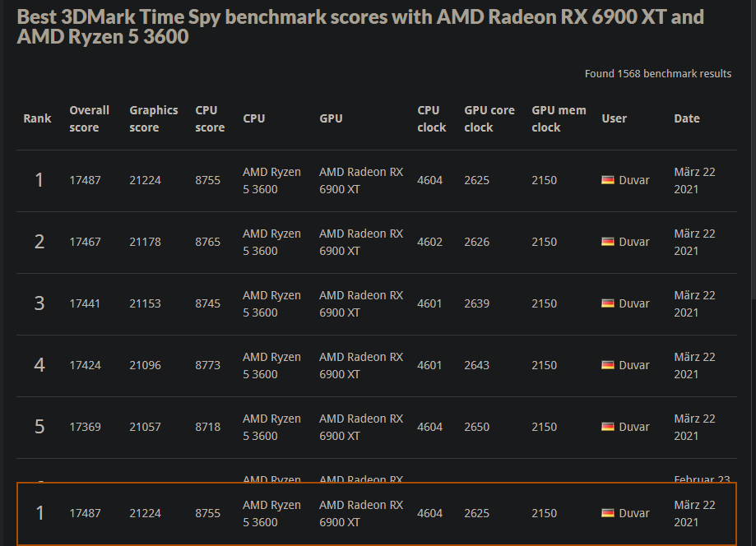Select CPU clock 4601 in rank 3 row
The height and width of the screenshot is (546, 756).
tap(429, 303)
